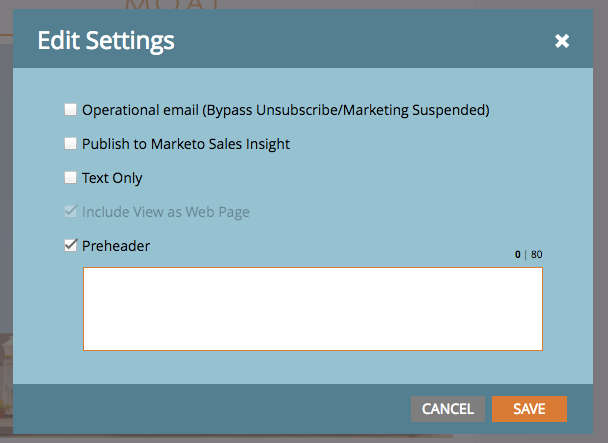The image size is (608, 443).
Task: Uncheck the Preheader checkbox
Action: click(71, 246)
